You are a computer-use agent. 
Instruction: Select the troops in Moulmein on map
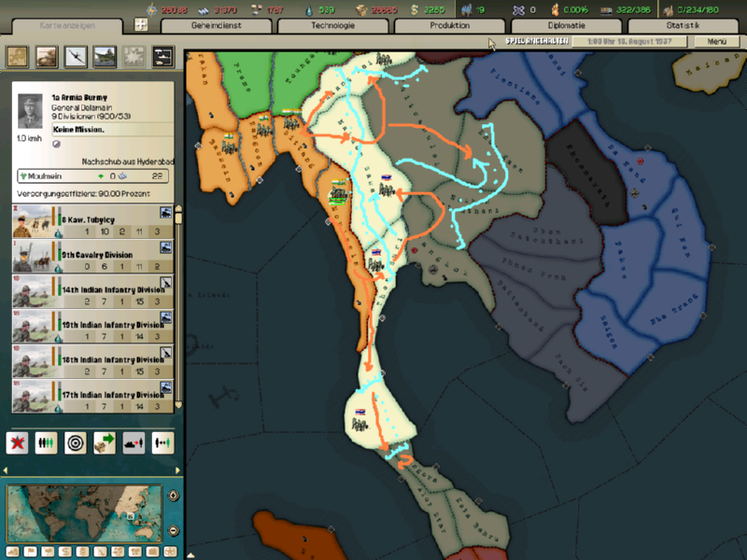pyautogui.click(x=339, y=193)
